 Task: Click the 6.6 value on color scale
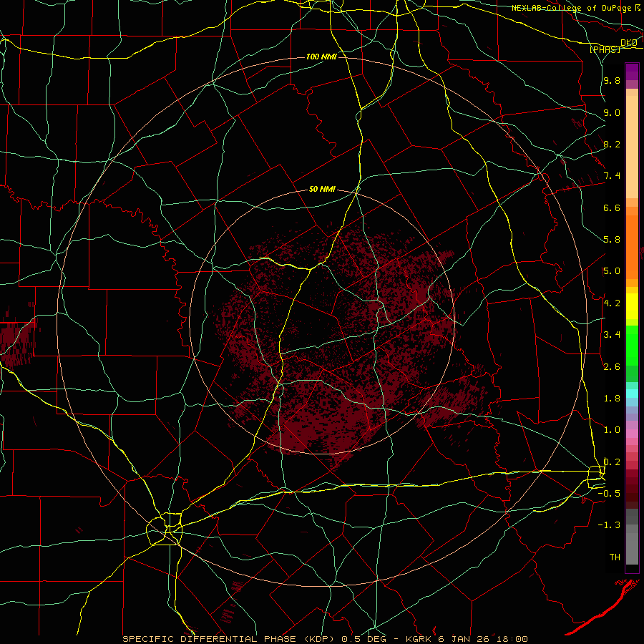pos(612,208)
